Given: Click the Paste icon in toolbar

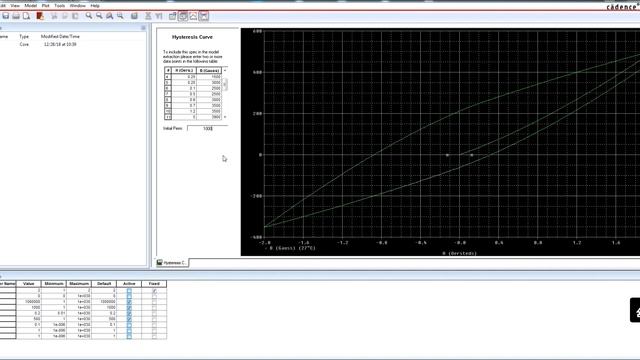Looking at the screenshot, I should [75, 16].
